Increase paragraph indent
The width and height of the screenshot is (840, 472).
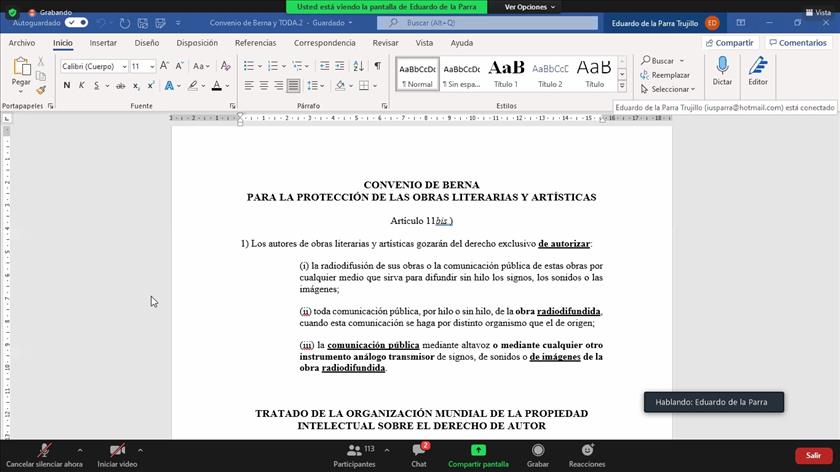tap(340, 66)
